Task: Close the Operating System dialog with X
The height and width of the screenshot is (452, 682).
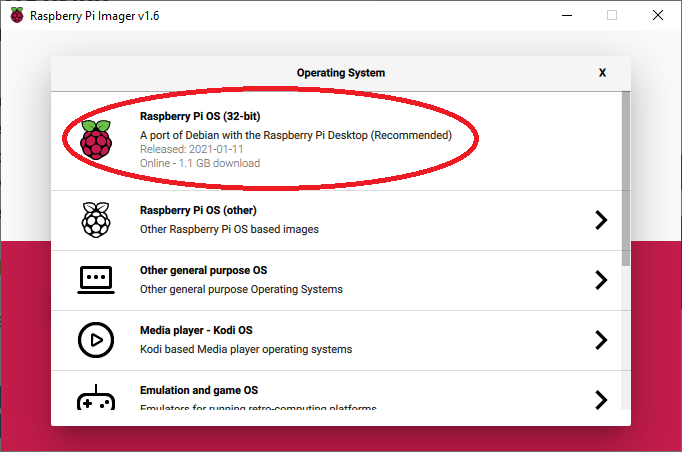Action: pyautogui.click(x=602, y=73)
